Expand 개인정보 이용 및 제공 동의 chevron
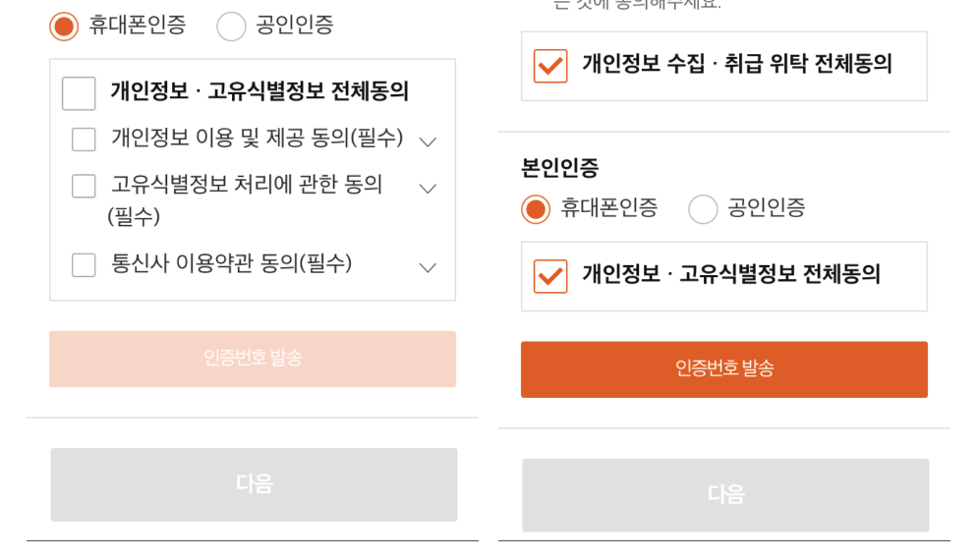980x559 pixels. pos(428,141)
